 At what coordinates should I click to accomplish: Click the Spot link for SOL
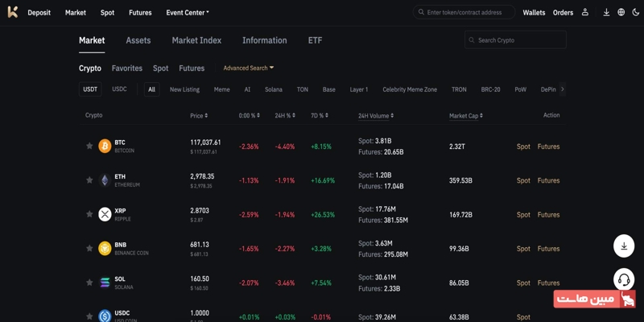click(x=523, y=283)
